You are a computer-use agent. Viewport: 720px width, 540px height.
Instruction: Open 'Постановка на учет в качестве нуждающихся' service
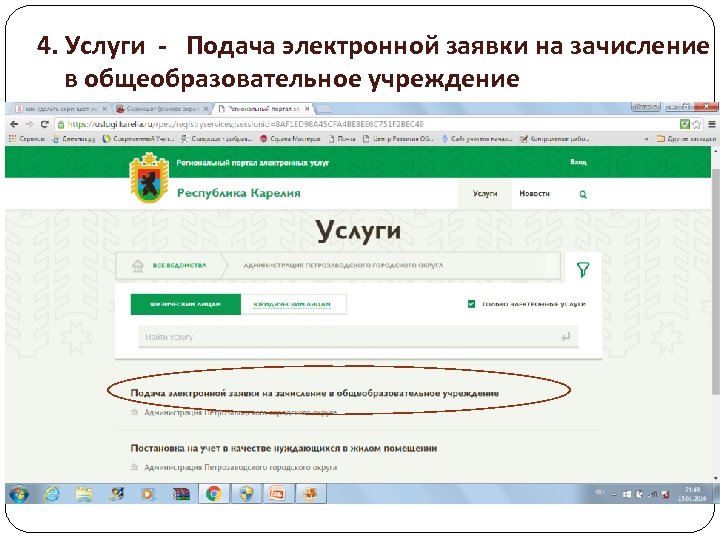tap(283, 448)
